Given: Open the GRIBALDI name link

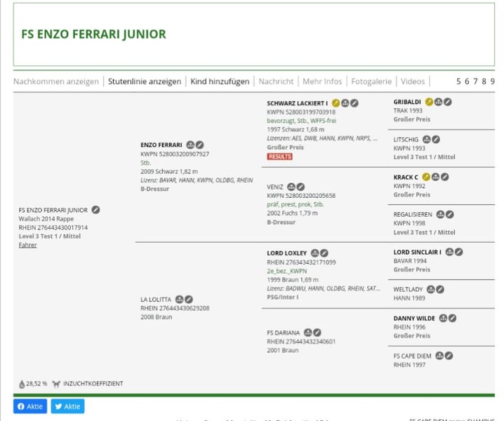Looking at the screenshot, I should click(407, 102).
